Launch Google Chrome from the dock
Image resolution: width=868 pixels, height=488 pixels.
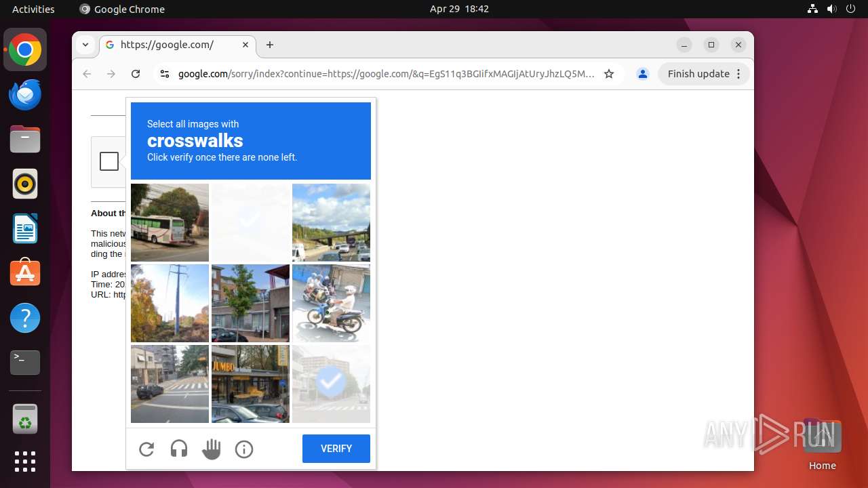point(25,50)
